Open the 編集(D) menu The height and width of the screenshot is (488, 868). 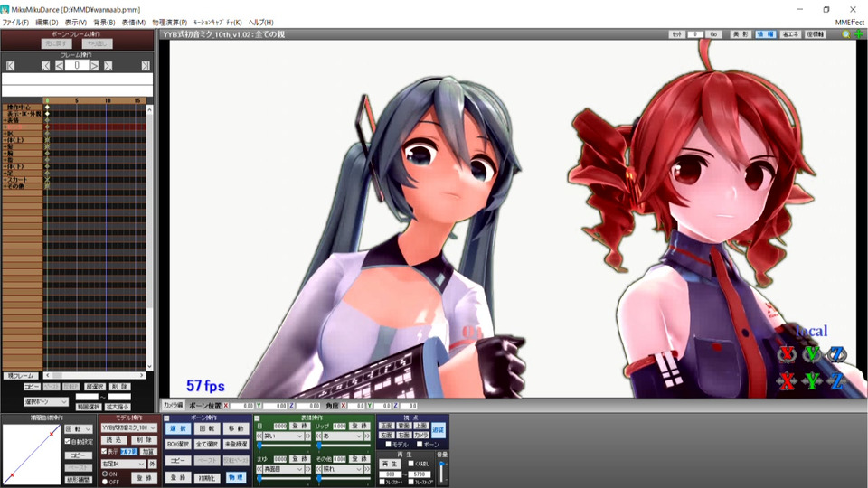46,23
